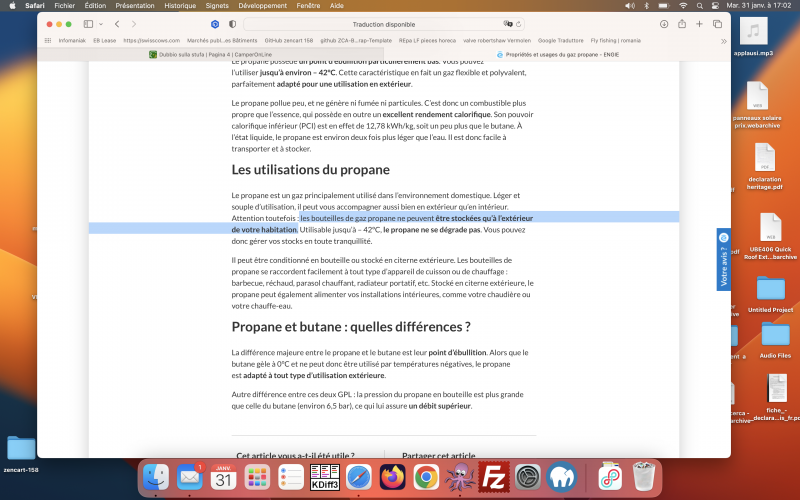Launch KDiff3 from the Dock
The width and height of the screenshot is (800, 500).
[x=325, y=478]
